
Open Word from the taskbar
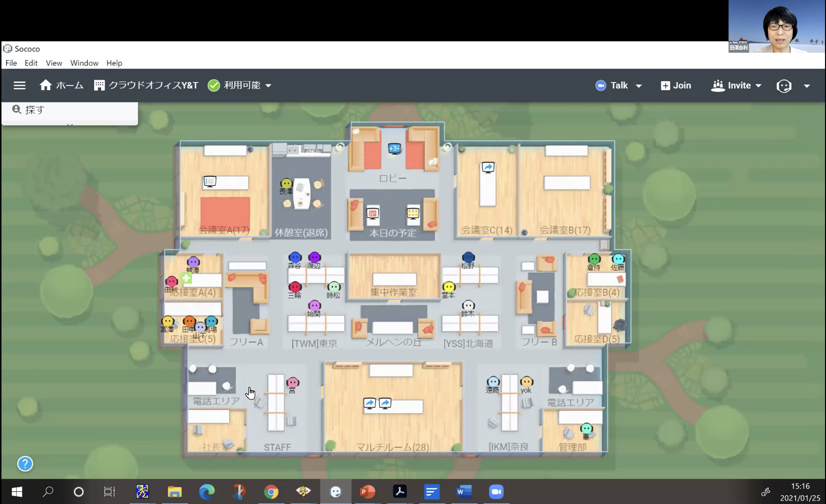pyautogui.click(x=464, y=492)
